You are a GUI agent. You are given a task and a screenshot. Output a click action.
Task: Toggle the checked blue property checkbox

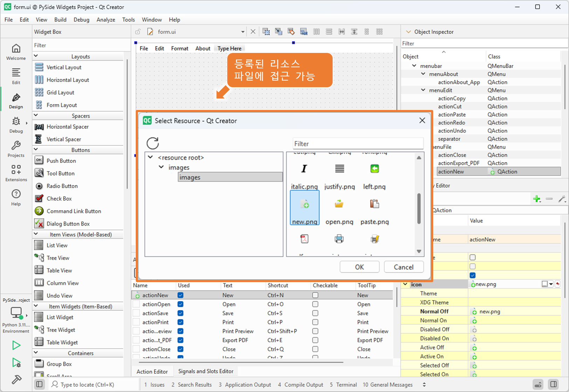(x=473, y=275)
